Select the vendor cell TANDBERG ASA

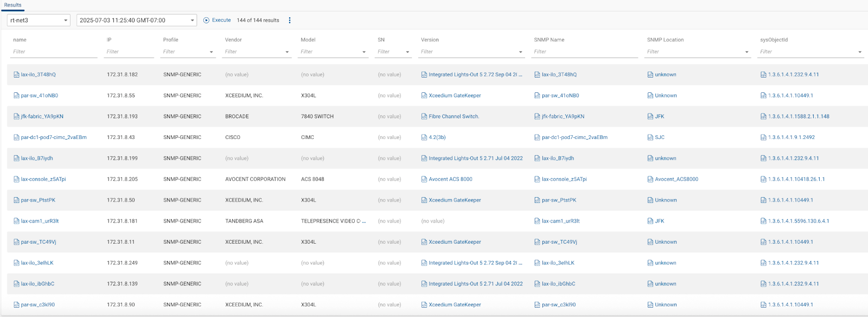[x=244, y=221]
